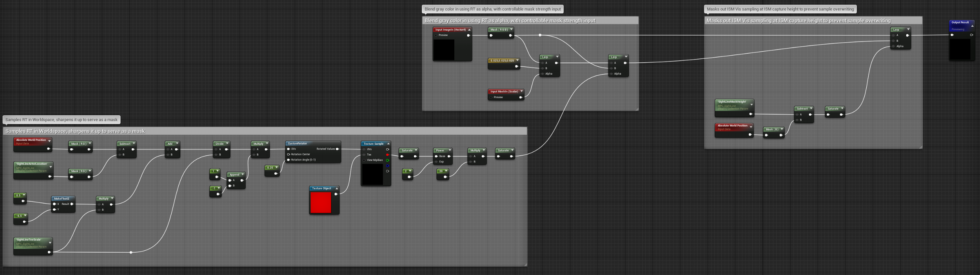
Task: Click the Exp input pin on Power node
Action: (x=436, y=162)
